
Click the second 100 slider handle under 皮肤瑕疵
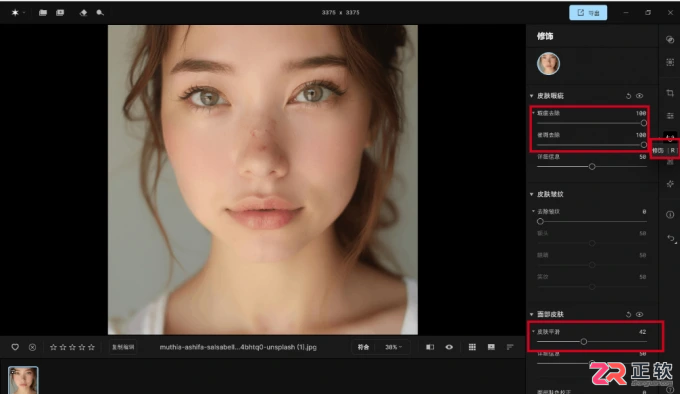pos(644,145)
